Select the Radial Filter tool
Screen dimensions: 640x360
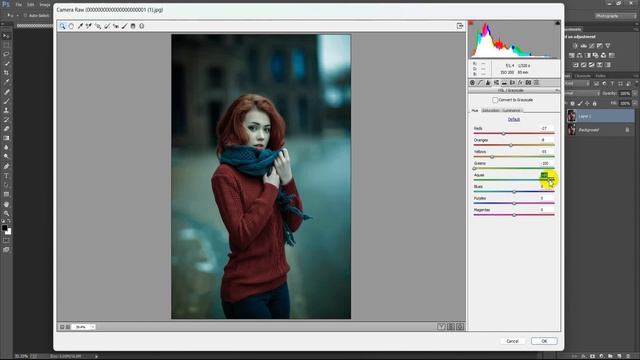tap(142, 26)
